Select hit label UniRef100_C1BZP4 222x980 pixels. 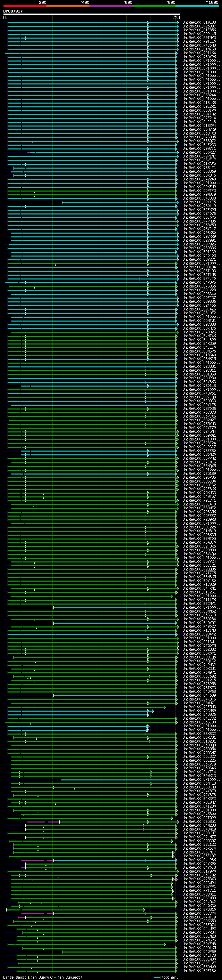(x=199, y=125)
